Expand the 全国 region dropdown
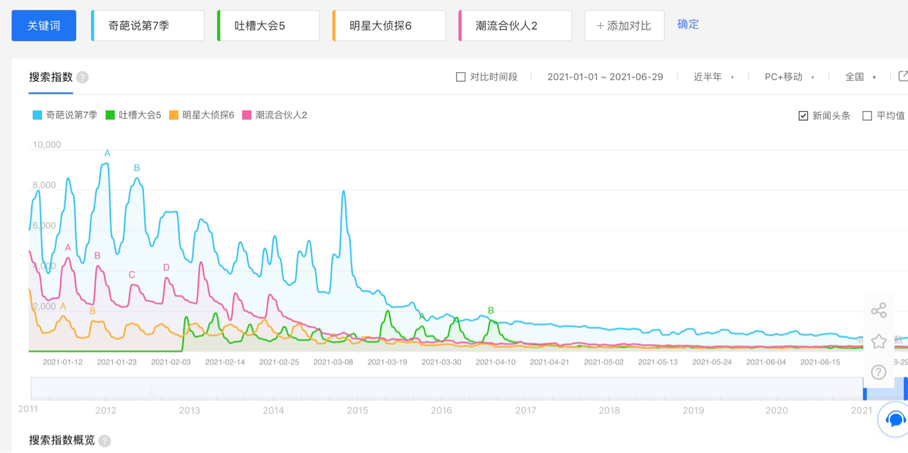 860,77
